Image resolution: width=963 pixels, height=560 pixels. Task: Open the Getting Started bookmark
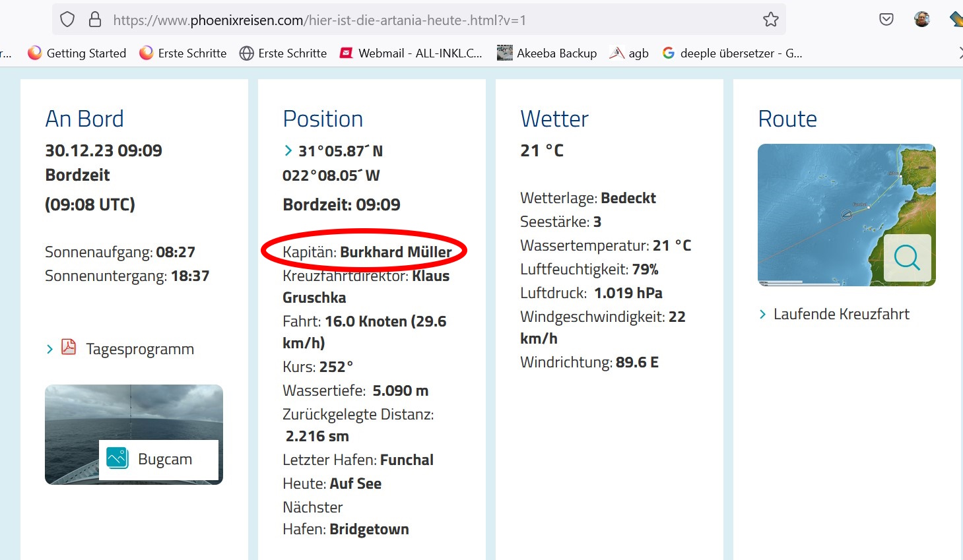coord(77,53)
